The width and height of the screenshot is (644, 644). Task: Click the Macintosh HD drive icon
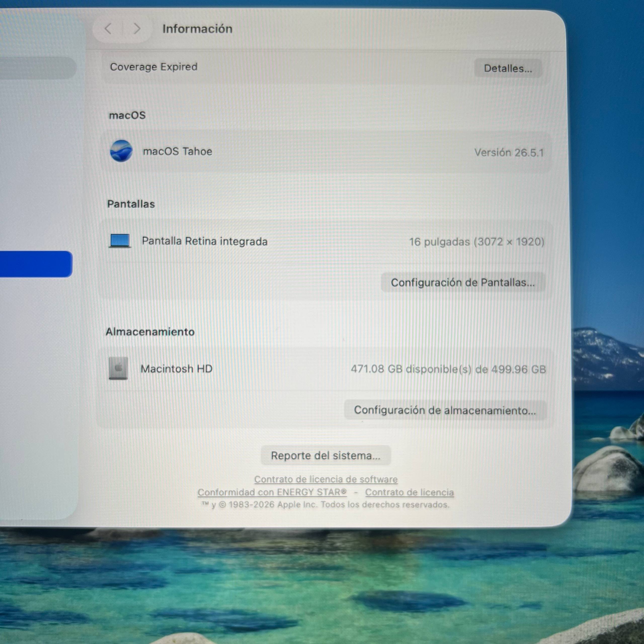coord(118,368)
